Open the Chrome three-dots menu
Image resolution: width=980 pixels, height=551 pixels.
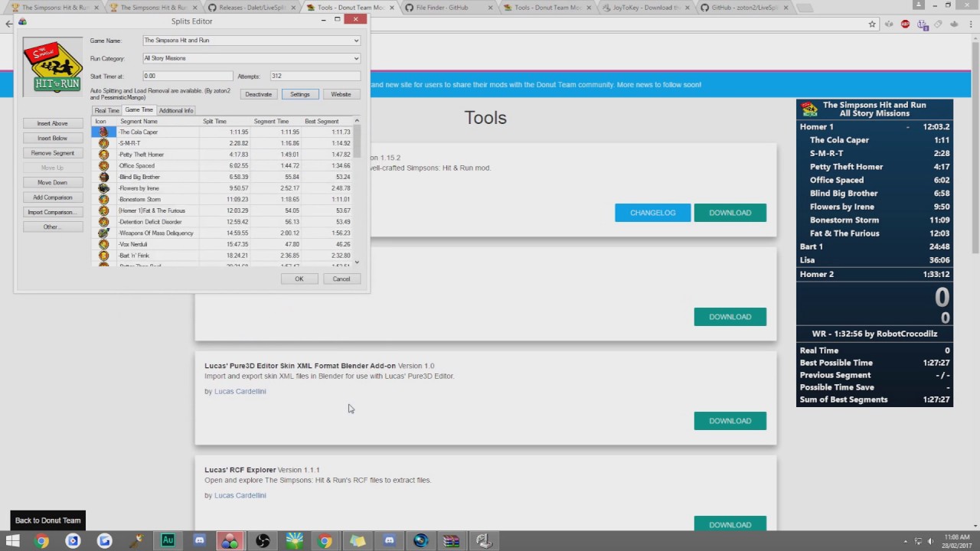pos(971,24)
